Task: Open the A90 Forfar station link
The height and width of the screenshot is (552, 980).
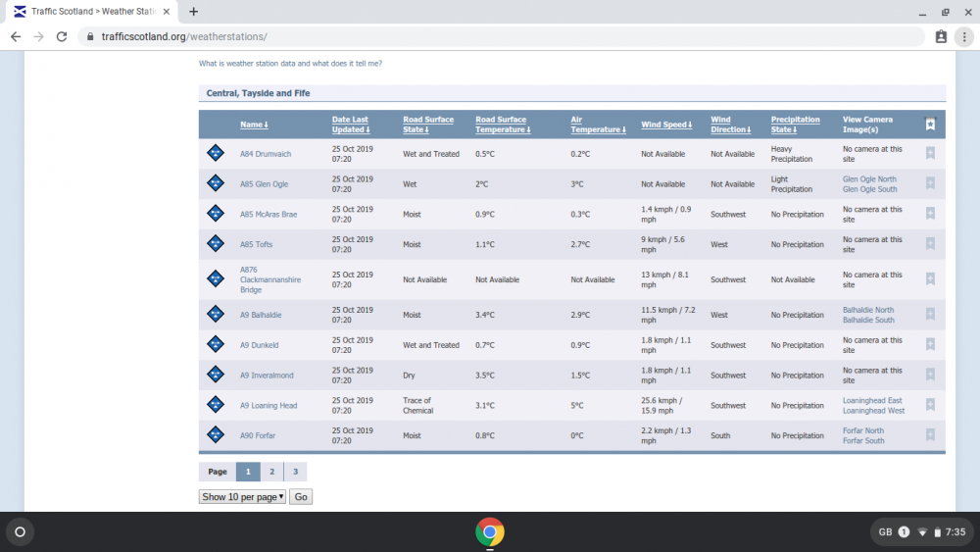Action: point(258,435)
